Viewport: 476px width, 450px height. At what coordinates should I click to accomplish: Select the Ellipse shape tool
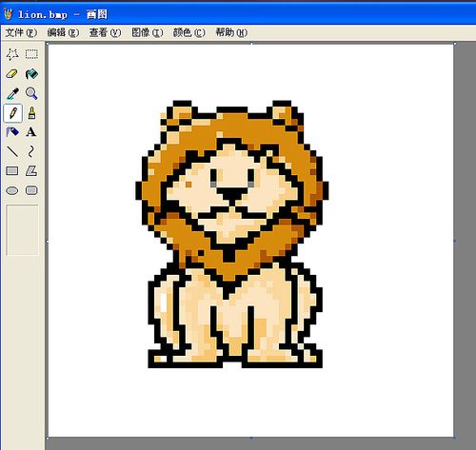tap(12, 190)
